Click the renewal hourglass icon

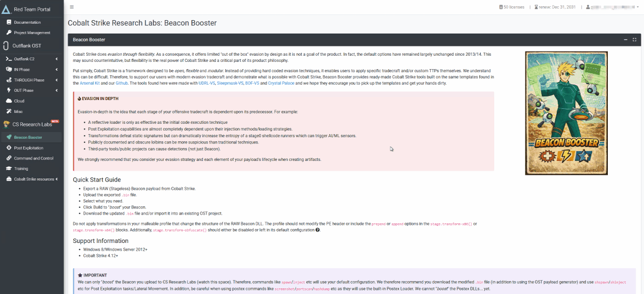[536, 7]
